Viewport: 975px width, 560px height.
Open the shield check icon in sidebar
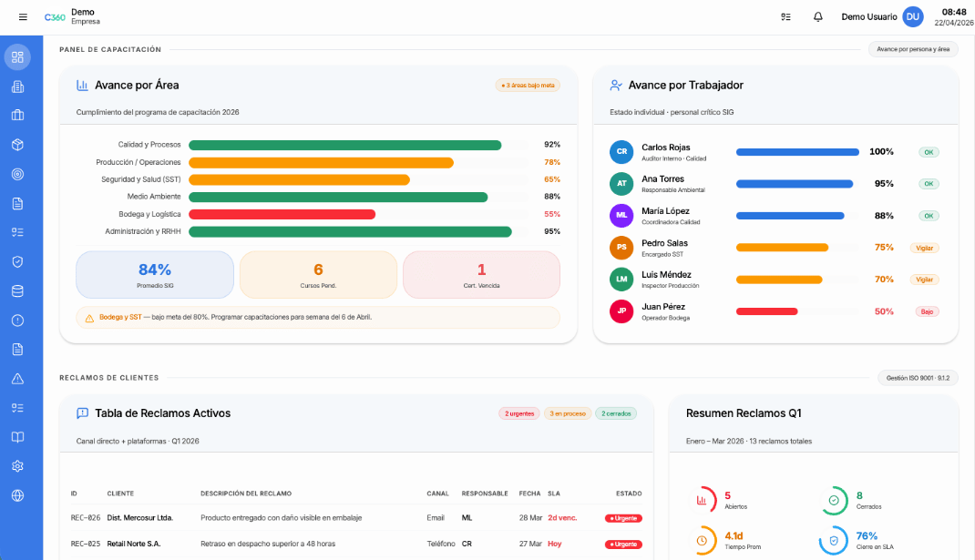click(17, 261)
